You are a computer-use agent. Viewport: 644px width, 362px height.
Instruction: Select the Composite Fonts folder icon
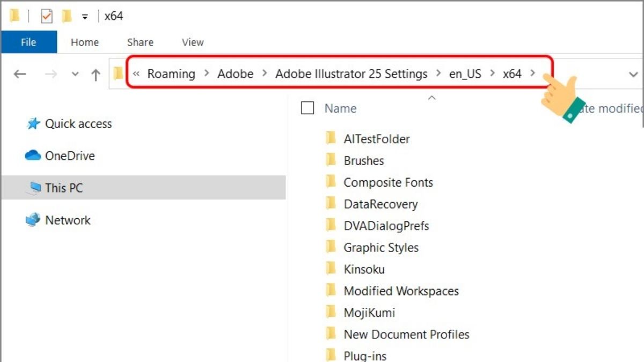tap(331, 182)
